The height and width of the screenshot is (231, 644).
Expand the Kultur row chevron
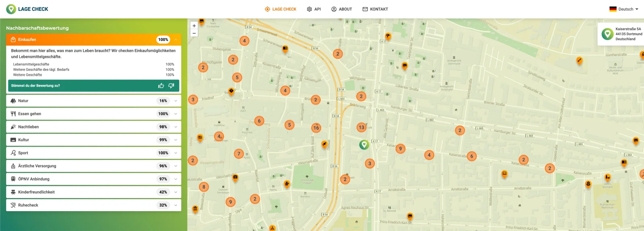(x=176, y=140)
